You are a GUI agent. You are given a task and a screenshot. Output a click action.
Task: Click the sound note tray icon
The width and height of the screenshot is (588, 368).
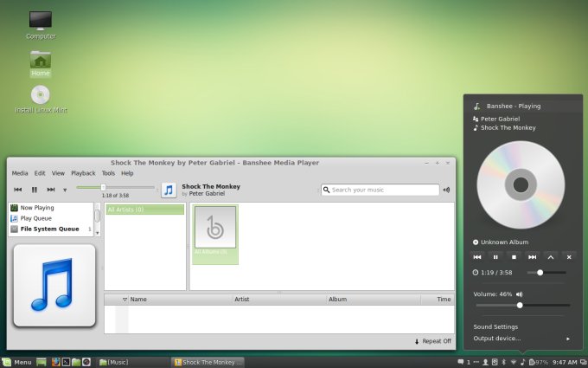pos(523,362)
